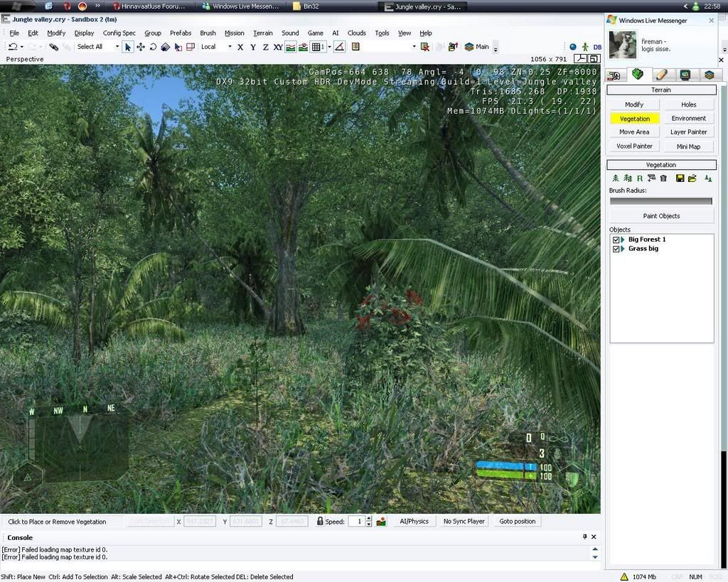Toggle the AI/Physics button

coord(414,522)
